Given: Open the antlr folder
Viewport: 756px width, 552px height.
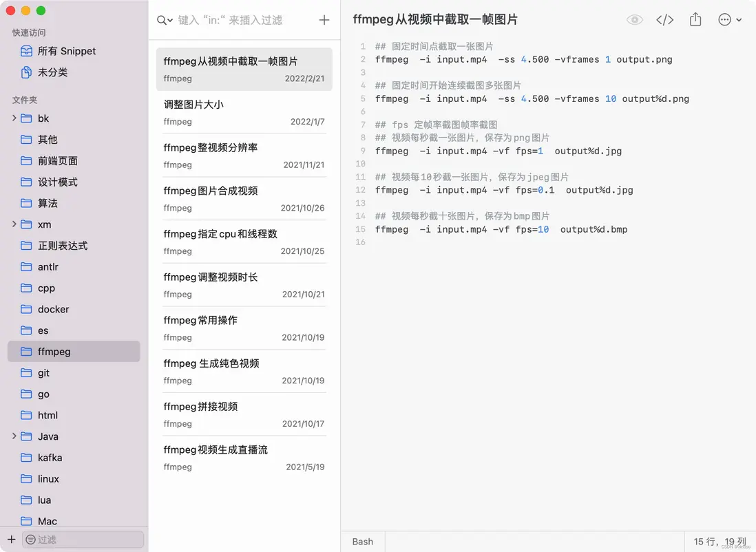Looking at the screenshot, I should click(74, 266).
